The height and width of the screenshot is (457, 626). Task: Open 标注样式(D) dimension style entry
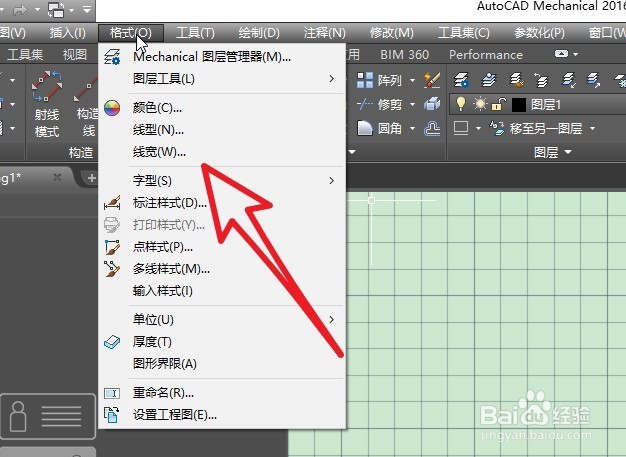pos(222,203)
